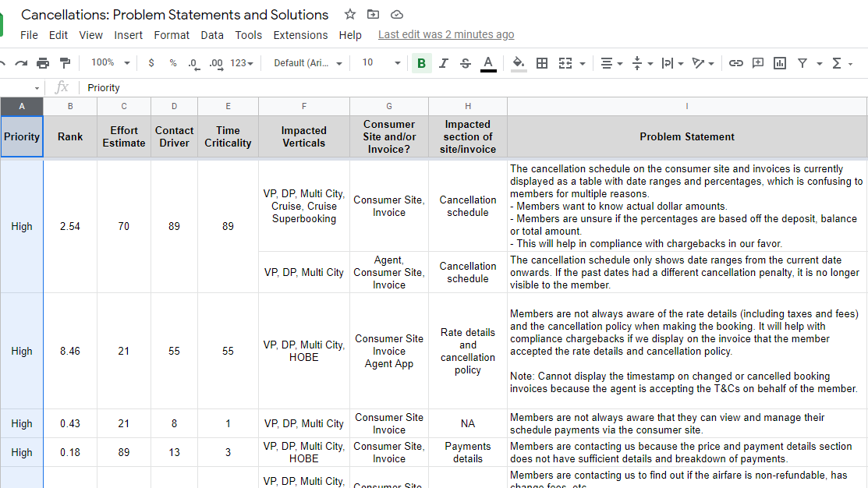Open the Help menu
Viewport: 868px width, 488px height.
pyautogui.click(x=350, y=35)
